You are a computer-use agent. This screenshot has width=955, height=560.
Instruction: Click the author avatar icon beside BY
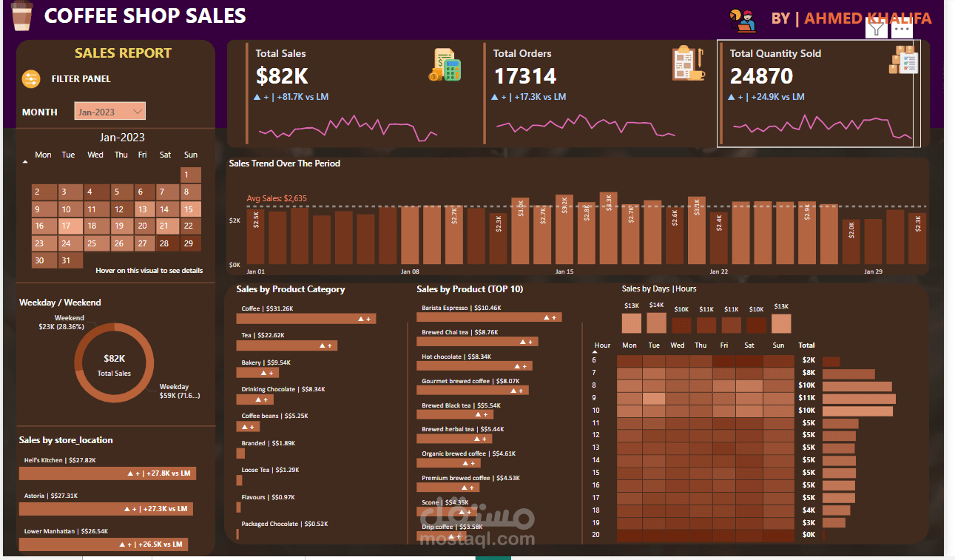tap(743, 20)
